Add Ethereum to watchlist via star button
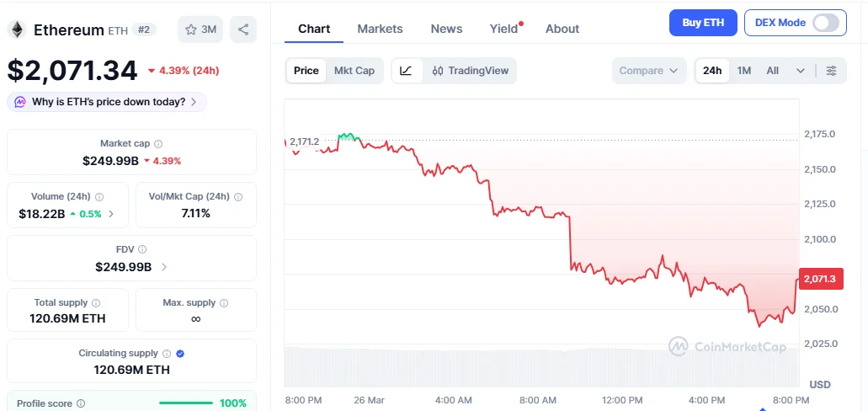This screenshot has height=411, width=868. 200,29
